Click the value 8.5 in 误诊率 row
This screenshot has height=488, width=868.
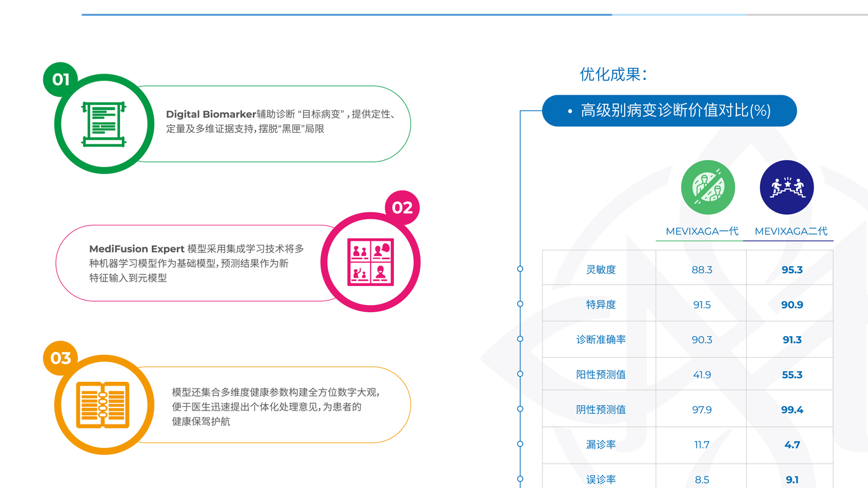[x=702, y=480]
